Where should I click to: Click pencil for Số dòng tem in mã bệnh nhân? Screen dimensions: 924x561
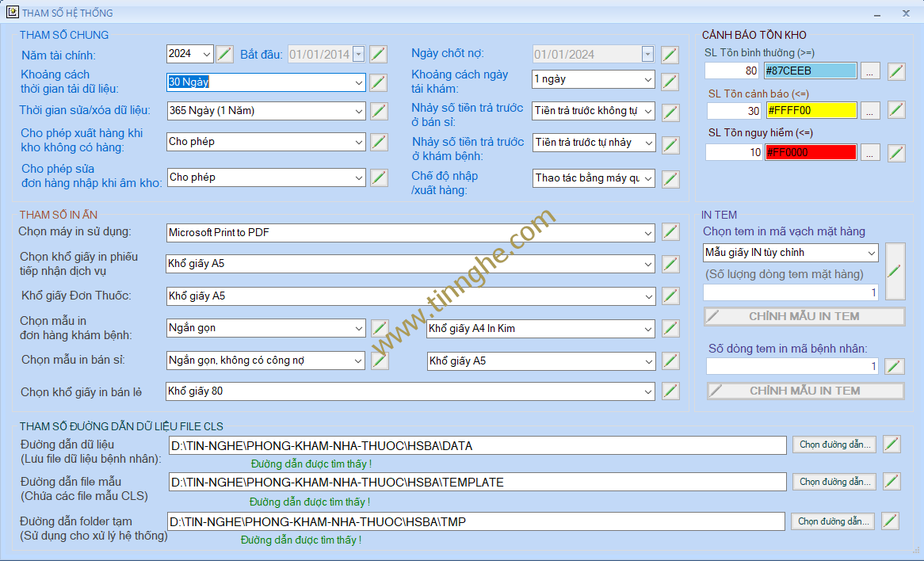(x=895, y=366)
